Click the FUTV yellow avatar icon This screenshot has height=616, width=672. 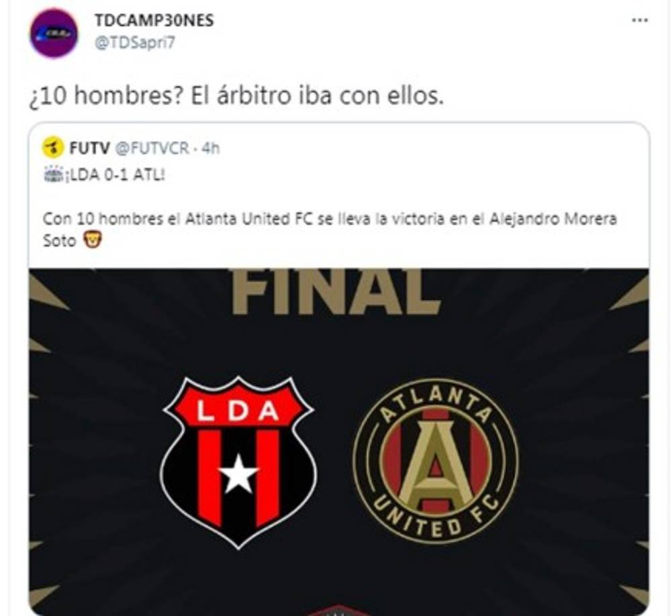pos(53,148)
